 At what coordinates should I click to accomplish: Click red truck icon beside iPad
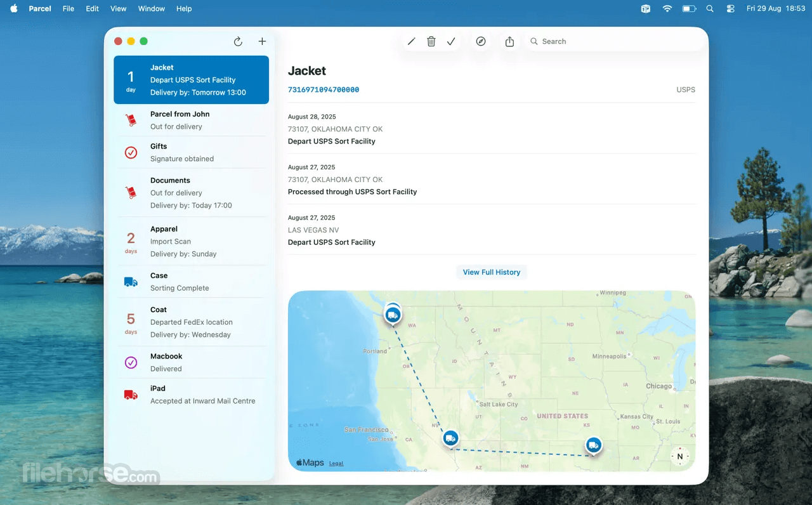point(131,395)
